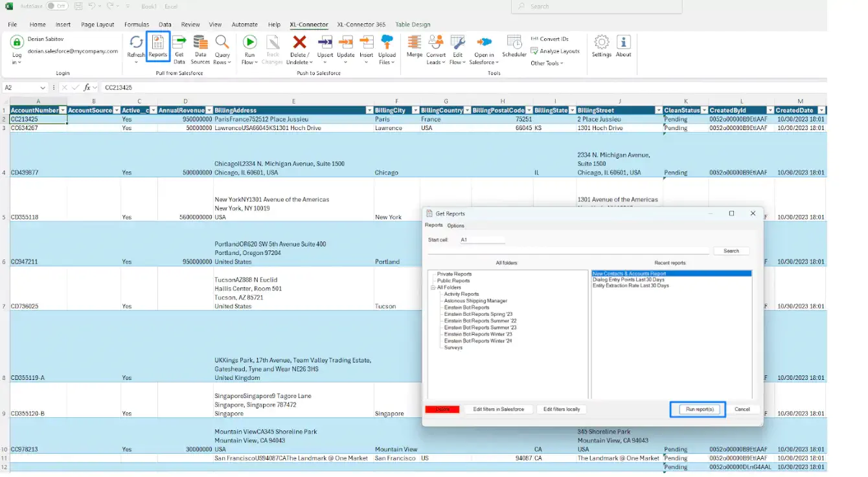Select Dialog Entry Points Last 30 Days

[628, 280]
